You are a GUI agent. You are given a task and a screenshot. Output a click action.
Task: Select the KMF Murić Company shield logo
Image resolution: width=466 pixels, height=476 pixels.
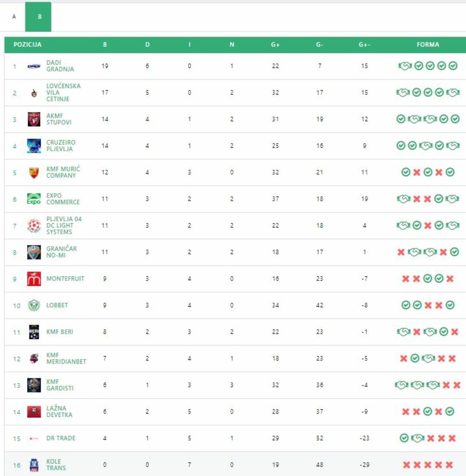point(34,172)
